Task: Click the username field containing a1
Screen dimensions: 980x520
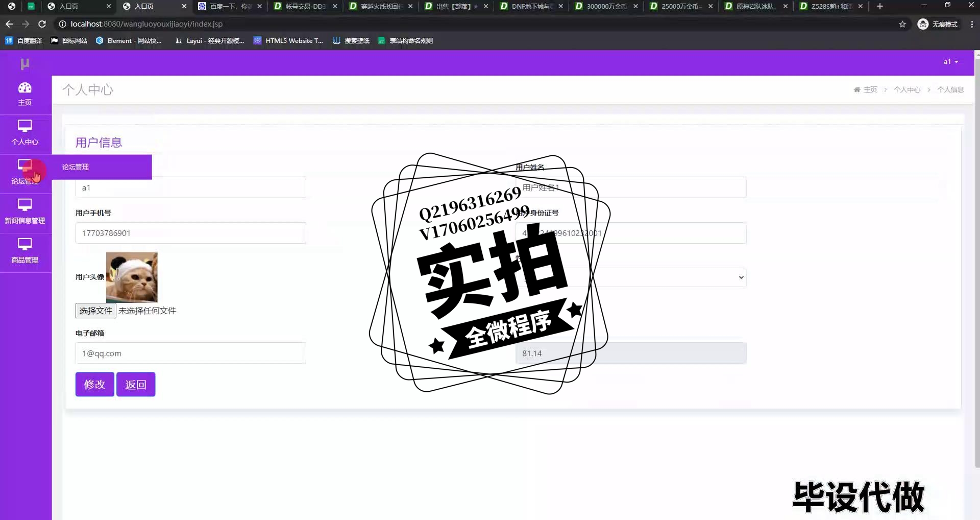Action: (x=191, y=187)
